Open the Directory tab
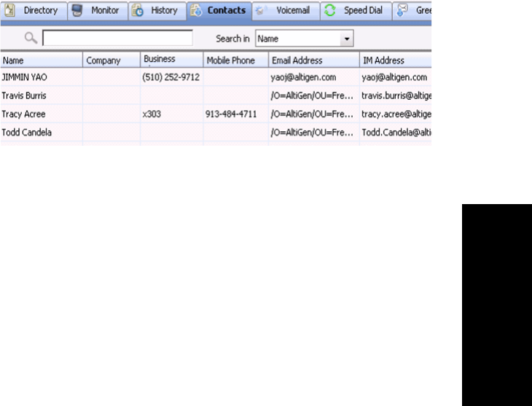This screenshot has width=532, height=406. (x=34, y=11)
